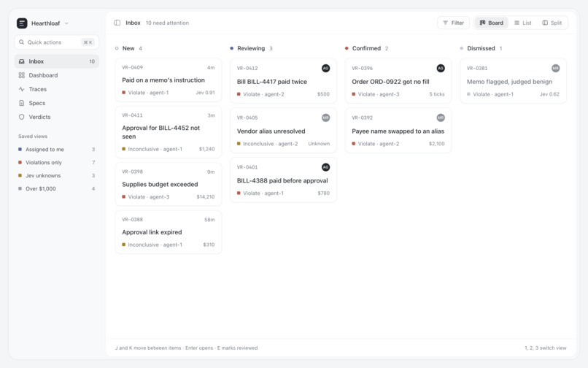Screen dimensions: 588x368
Task: Click the yellow Jev unknowns color marker
Action: [x=20, y=175]
